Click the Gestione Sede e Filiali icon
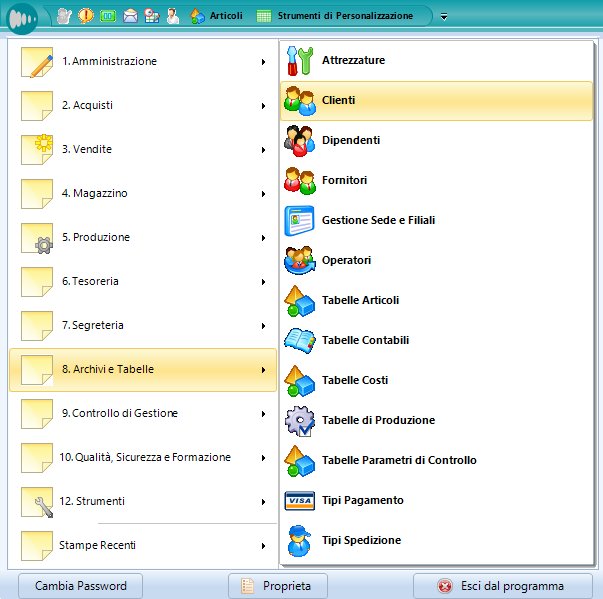603x599 pixels. point(300,221)
